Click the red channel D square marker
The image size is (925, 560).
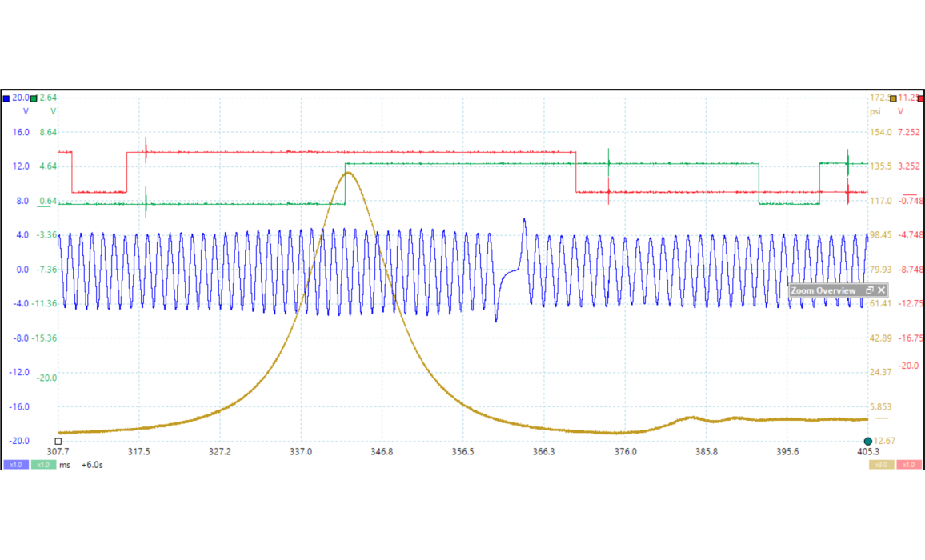pos(920,98)
